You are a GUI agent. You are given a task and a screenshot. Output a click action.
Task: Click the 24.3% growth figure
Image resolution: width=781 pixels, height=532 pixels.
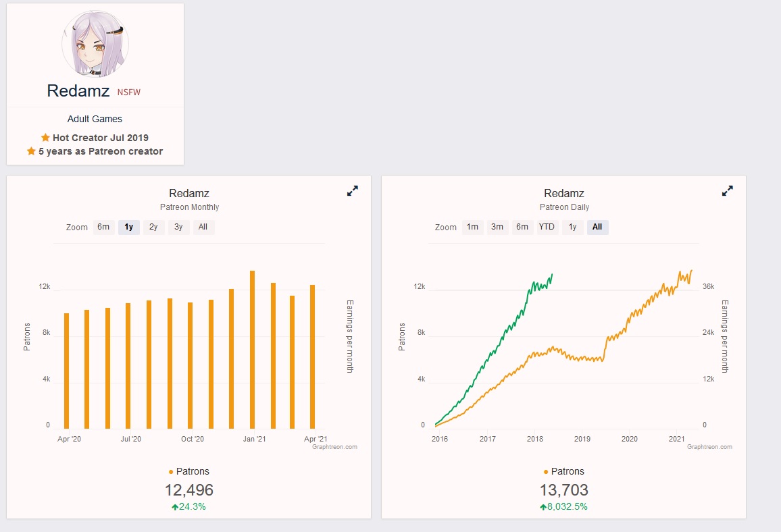[x=188, y=506]
